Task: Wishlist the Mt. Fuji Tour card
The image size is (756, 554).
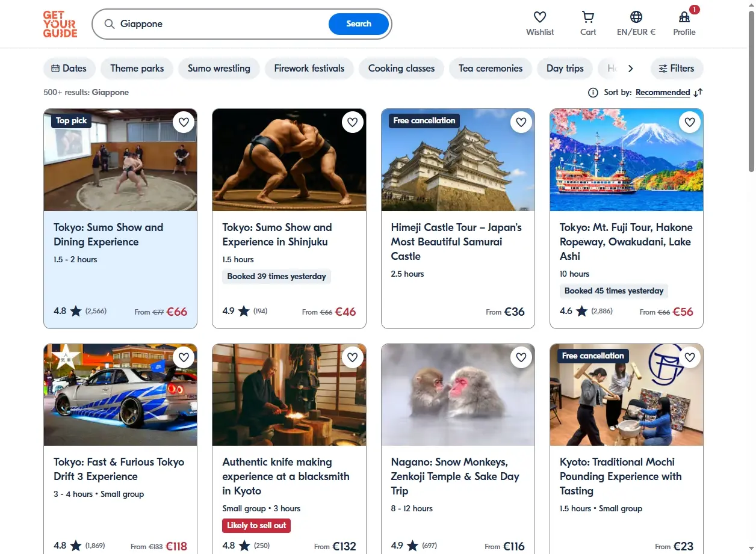Action: (690, 123)
